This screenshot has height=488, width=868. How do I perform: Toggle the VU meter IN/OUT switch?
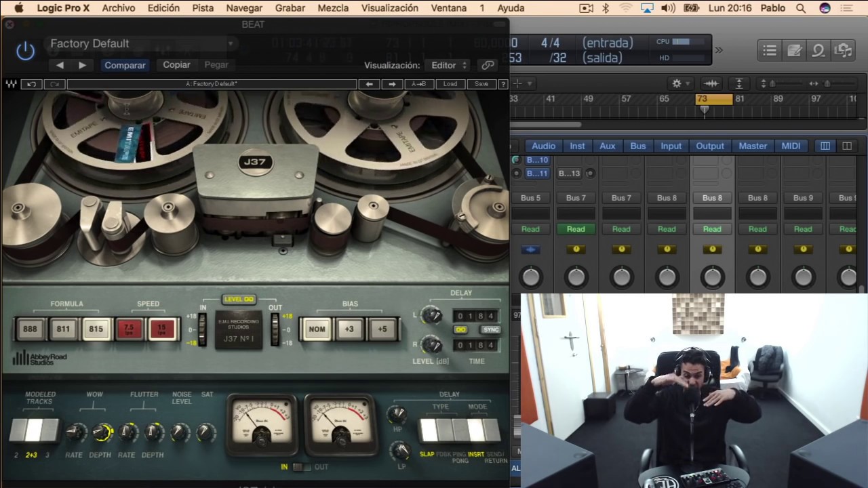pos(302,467)
